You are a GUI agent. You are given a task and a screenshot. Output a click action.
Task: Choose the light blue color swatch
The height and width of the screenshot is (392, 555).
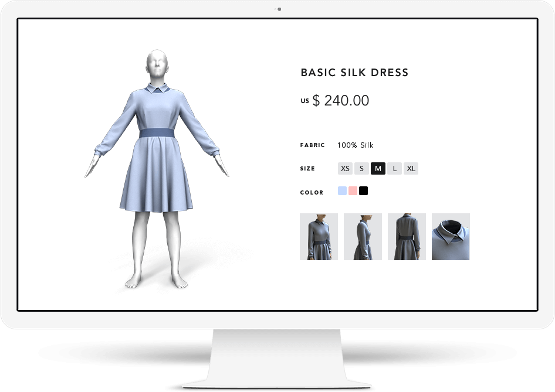342,191
